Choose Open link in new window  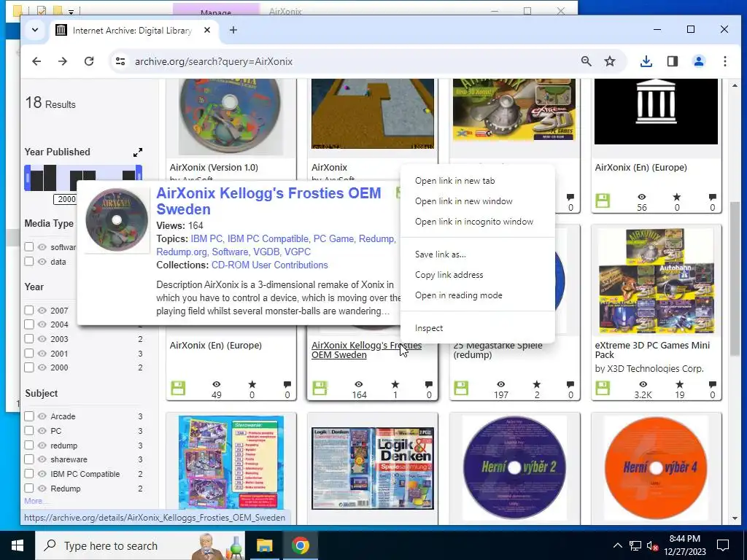pyautogui.click(x=477, y=201)
